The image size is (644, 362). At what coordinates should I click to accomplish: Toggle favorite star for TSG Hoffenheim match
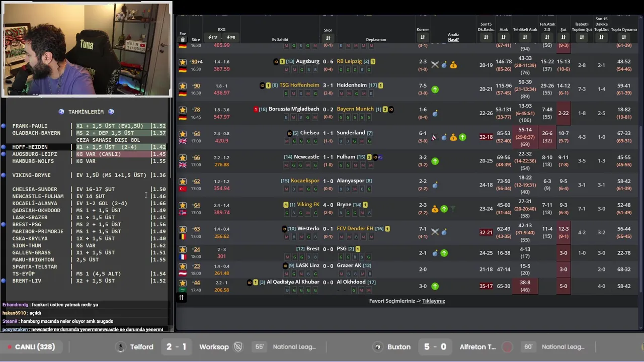click(183, 86)
